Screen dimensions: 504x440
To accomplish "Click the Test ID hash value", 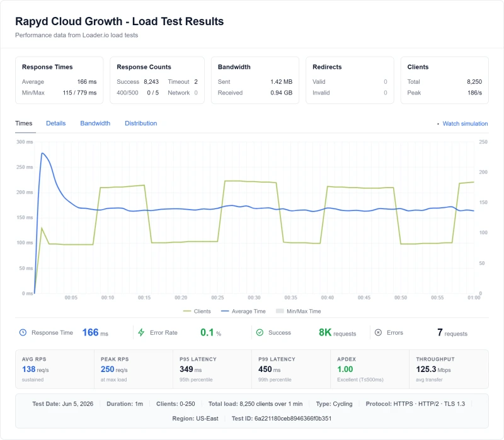I will (293, 419).
